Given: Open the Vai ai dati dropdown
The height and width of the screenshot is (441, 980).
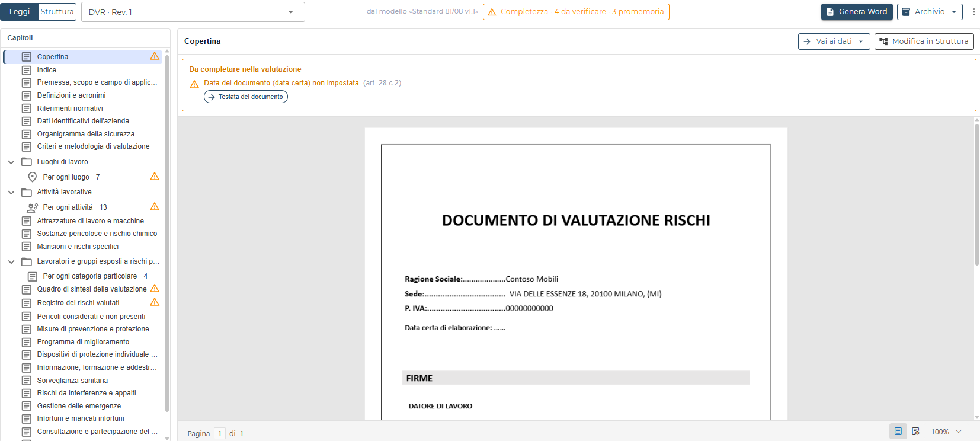Looking at the screenshot, I should pyautogui.click(x=834, y=41).
